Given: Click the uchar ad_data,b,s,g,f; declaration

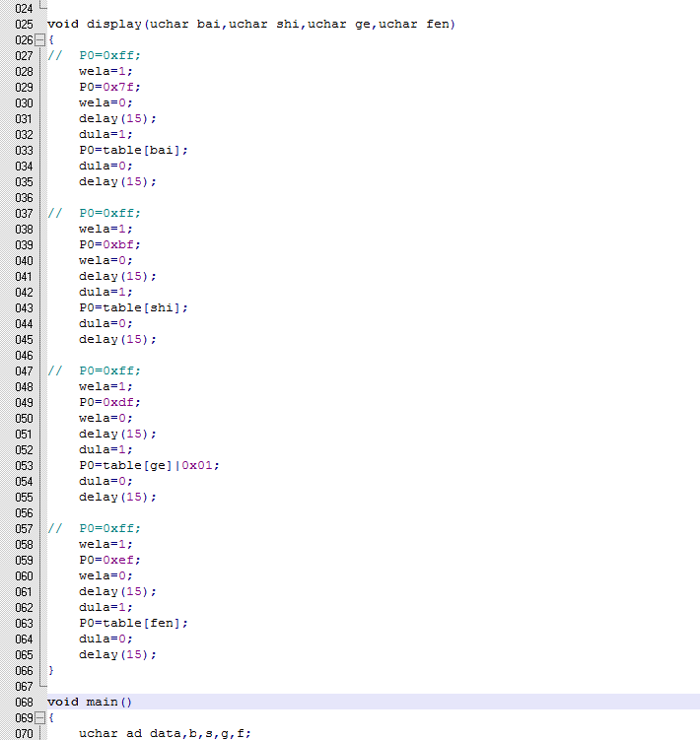Looking at the screenshot, I should (165, 733).
